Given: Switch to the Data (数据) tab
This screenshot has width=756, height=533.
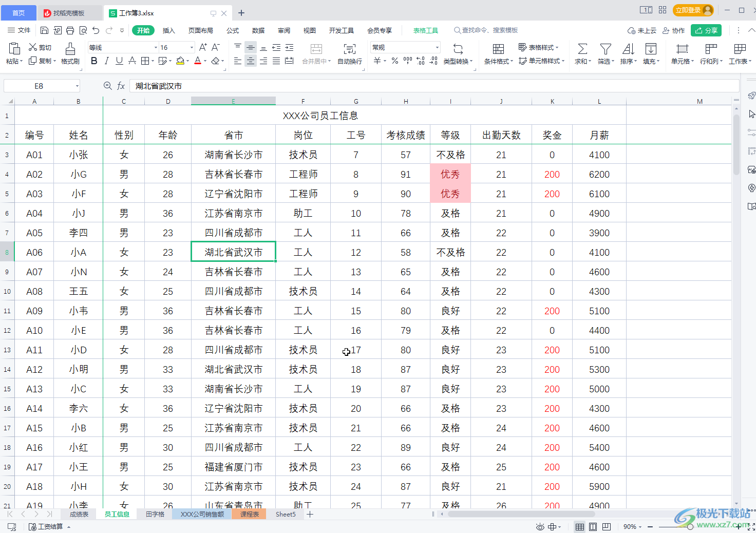Looking at the screenshot, I should [x=258, y=30].
